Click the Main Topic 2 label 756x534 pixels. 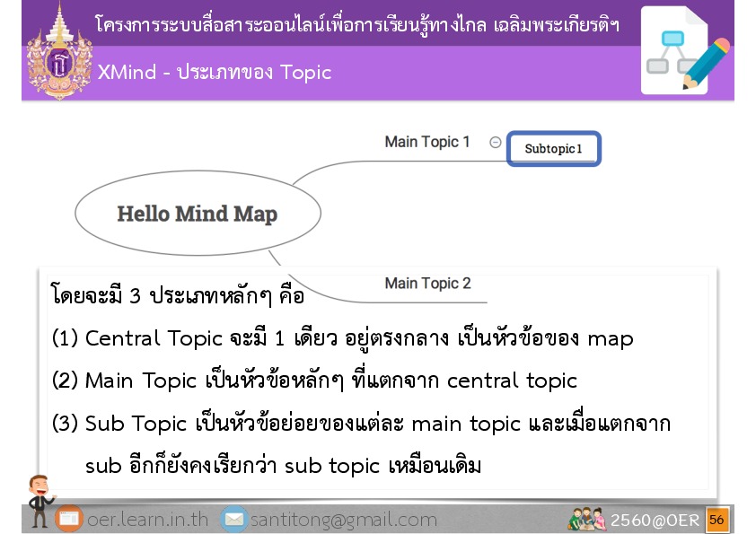[x=427, y=284]
